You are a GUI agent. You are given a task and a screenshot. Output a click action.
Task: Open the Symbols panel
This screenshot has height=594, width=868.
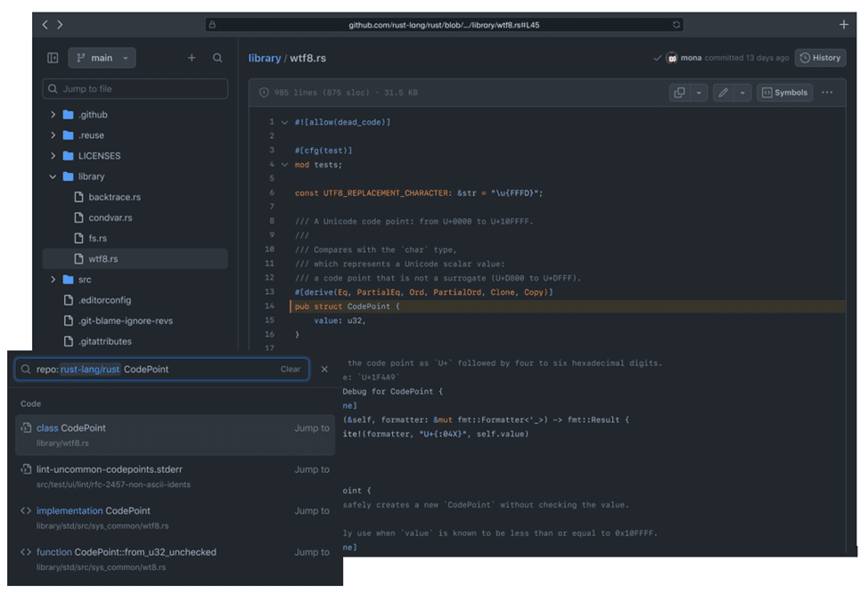point(784,93)
